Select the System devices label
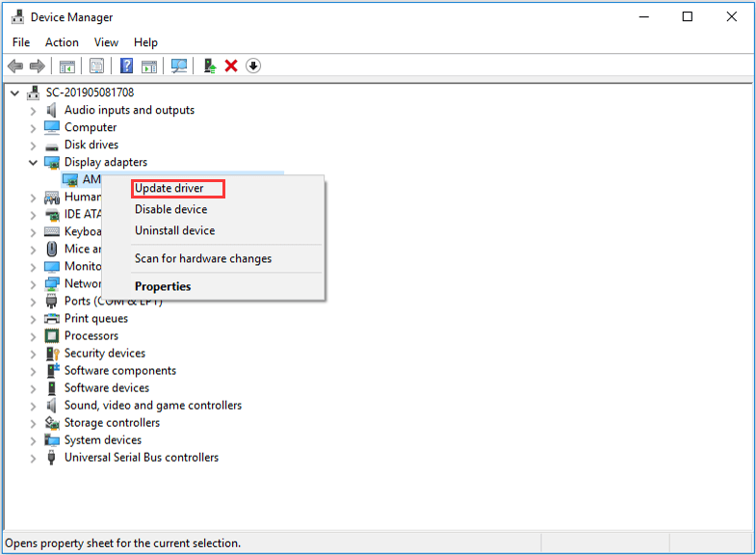 103,439
